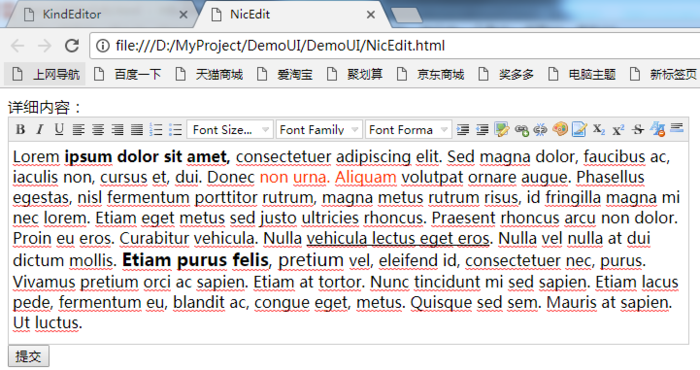The image size is (700, 370).
Task: Open a new browser tab
Action: pos(406,15)
